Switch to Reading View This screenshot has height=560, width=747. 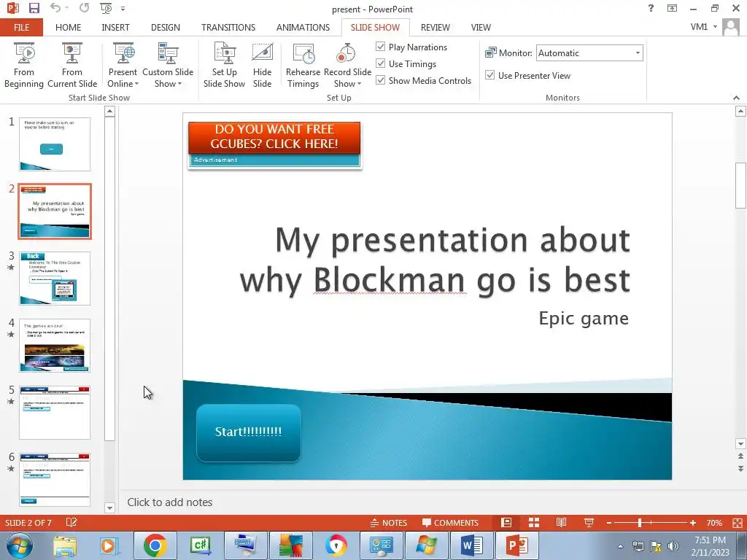[x=561, y=522]
